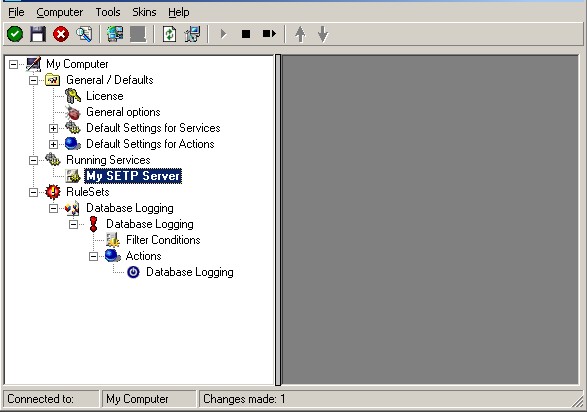
Task: Collapse the RuleSets tree node
Action: [x=33, y=192]
